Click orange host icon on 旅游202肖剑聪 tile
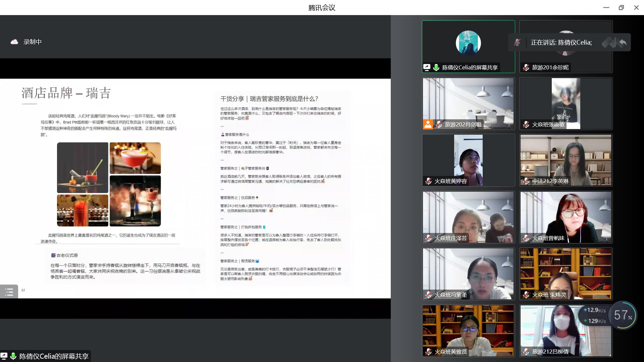Image resolution: width=644 pixels, height=362 pixels. point(428,124)
